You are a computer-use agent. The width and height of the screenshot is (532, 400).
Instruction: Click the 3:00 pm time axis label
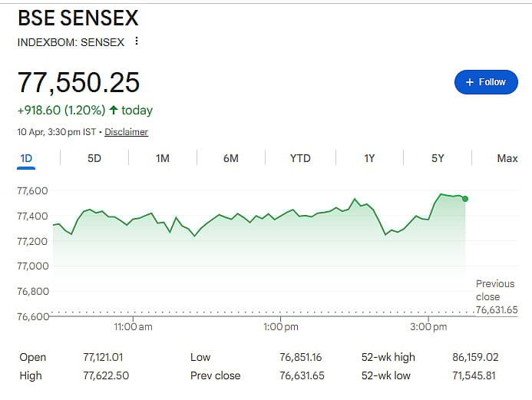point(428,327)
